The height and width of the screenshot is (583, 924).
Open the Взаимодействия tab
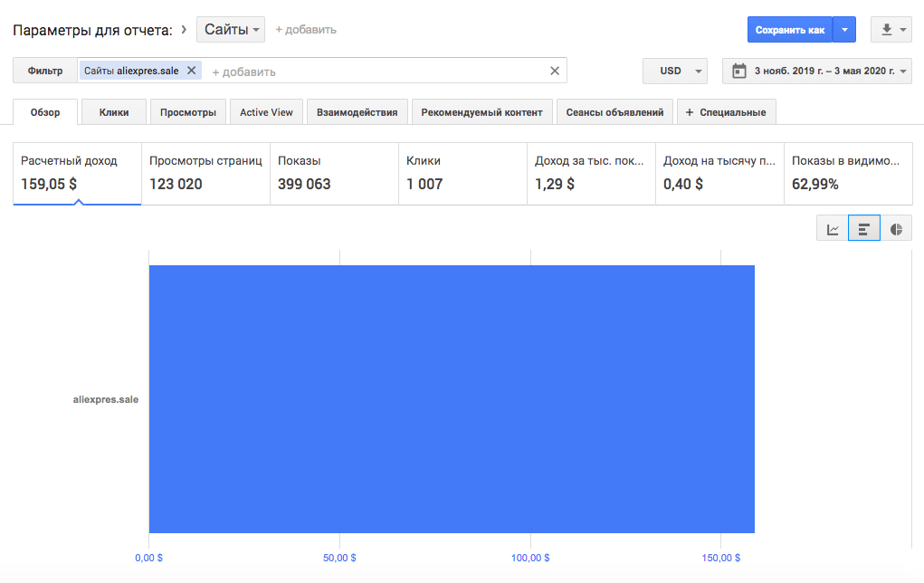[x=357, y=112]
